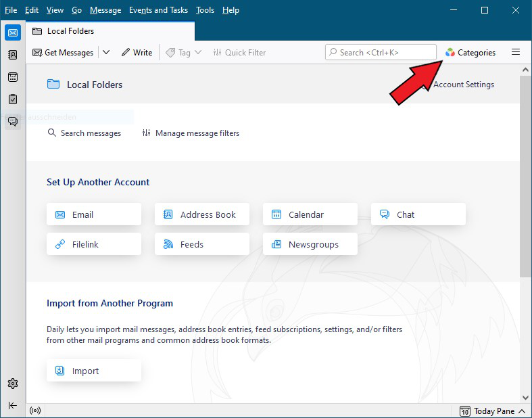Open the Help menu
This screenshot has height=418, width=532.
click(x=231, y=10)
